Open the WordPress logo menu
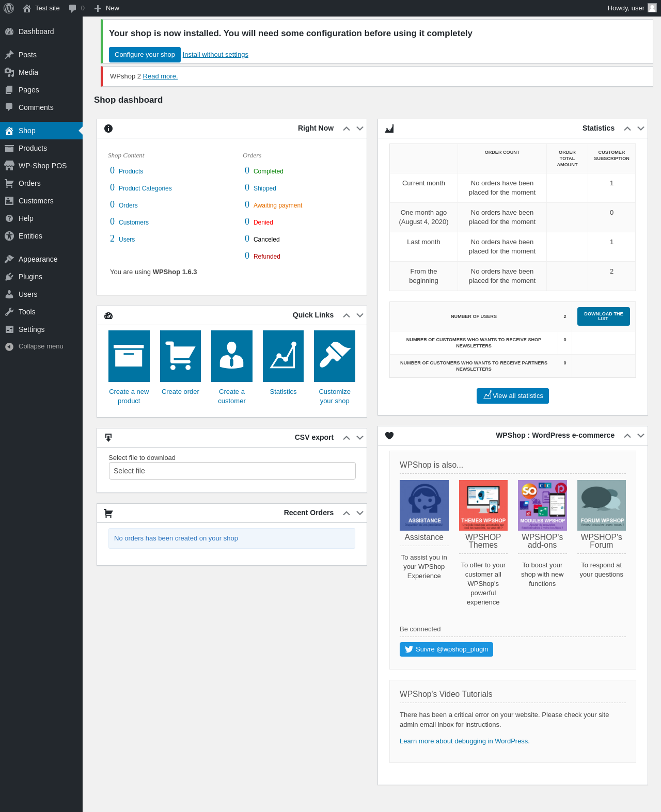Screen dimensions: 661x812 point(9,8)
